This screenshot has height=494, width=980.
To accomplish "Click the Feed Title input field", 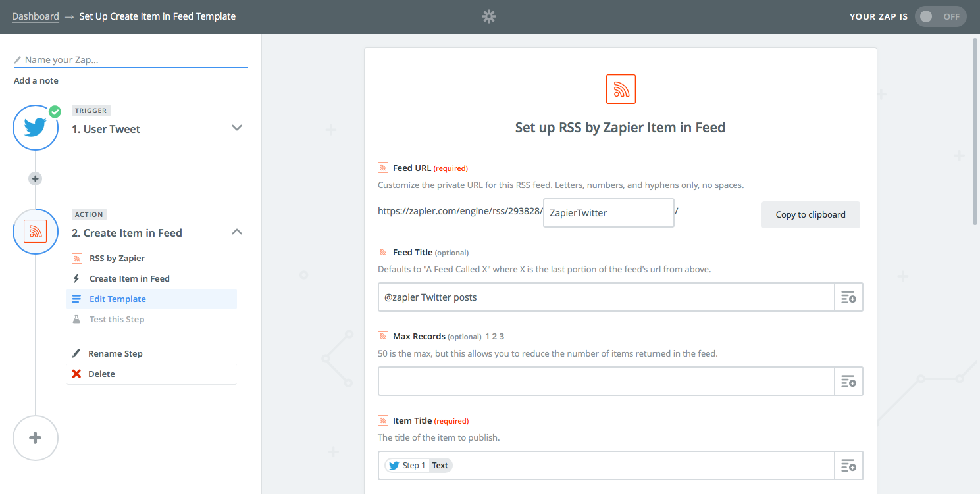I will click(x=606, y=297).
